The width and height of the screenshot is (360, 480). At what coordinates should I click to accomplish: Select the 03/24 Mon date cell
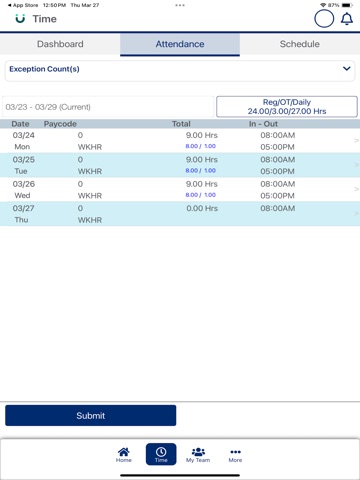(23, 141)
